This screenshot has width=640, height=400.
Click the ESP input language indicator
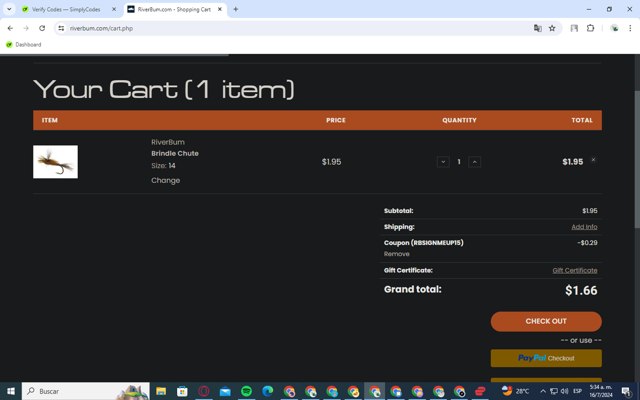pos(577,391)
